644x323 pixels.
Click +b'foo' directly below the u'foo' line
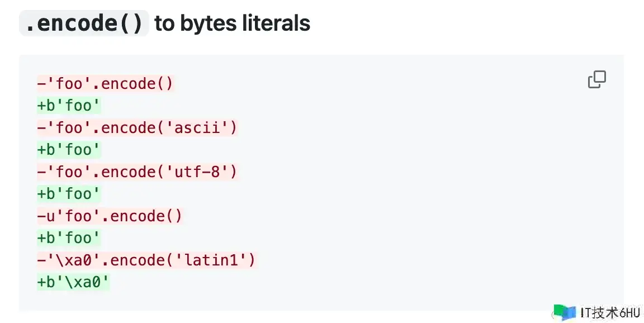(x=69, y=238)
